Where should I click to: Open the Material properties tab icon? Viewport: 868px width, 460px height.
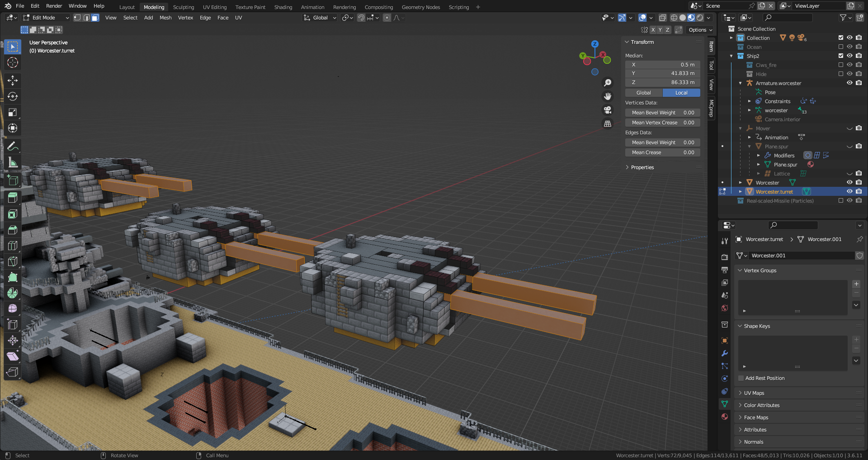[x=725, y=417]
